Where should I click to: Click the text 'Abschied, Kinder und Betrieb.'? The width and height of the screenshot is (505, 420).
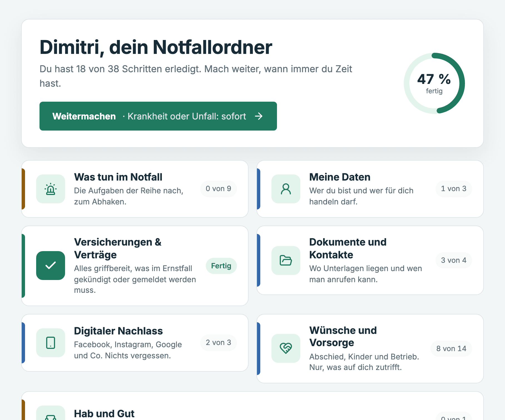pos(364,357)
